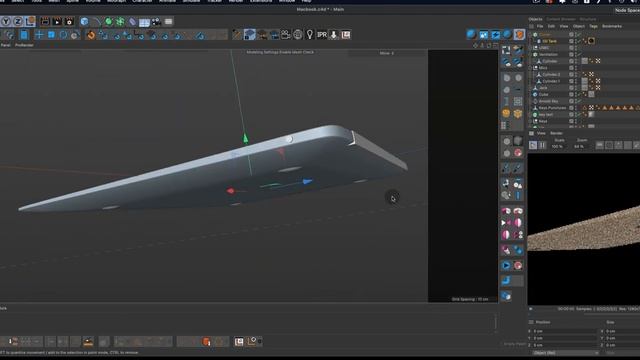Click the red X axis handle
Image resolution: width=640 pixels, height=360 pixels.
click(230, 191)
